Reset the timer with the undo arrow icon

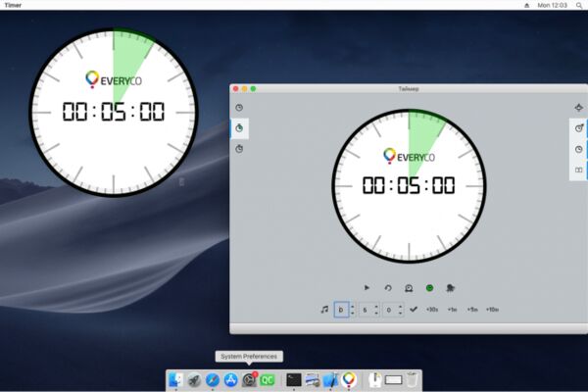[x=388, y=288]
